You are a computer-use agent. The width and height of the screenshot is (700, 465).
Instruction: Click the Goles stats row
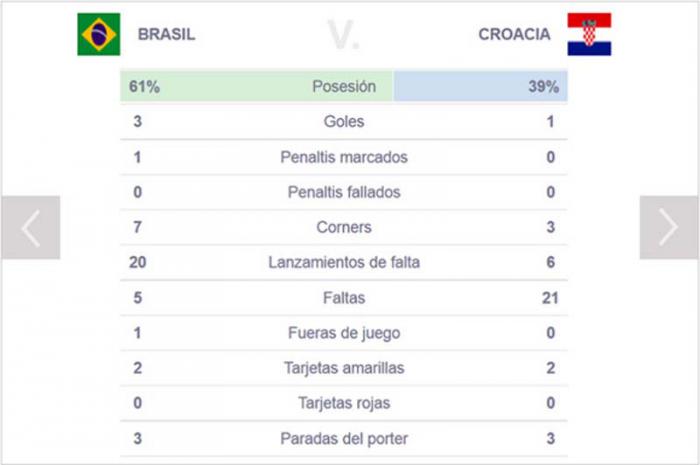click(x=344, y=121)
